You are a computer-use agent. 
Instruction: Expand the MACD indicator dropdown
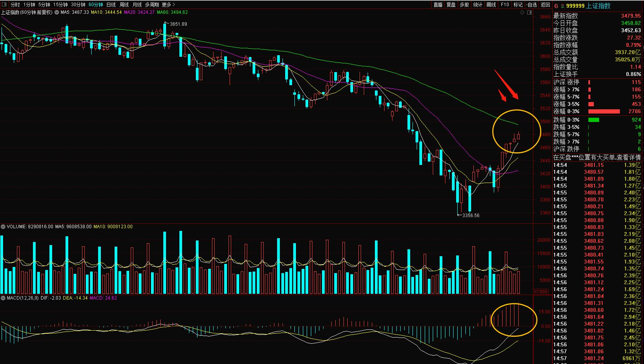(3, 298)
